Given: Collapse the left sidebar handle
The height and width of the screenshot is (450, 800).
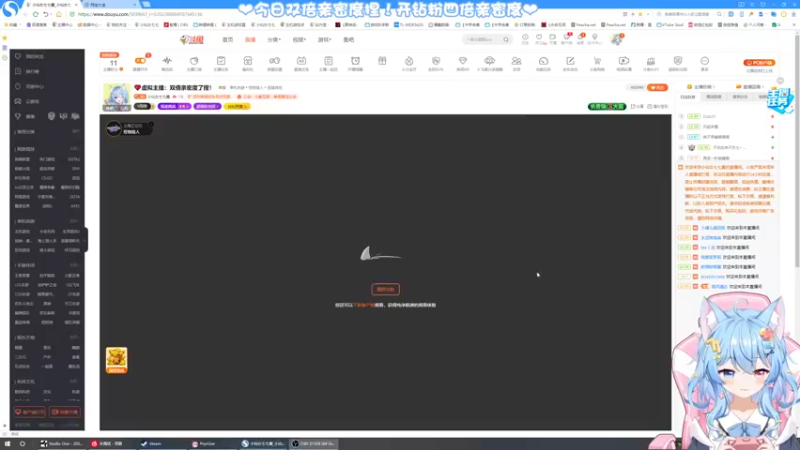Looking at the screenshot, I should [86, 239].
